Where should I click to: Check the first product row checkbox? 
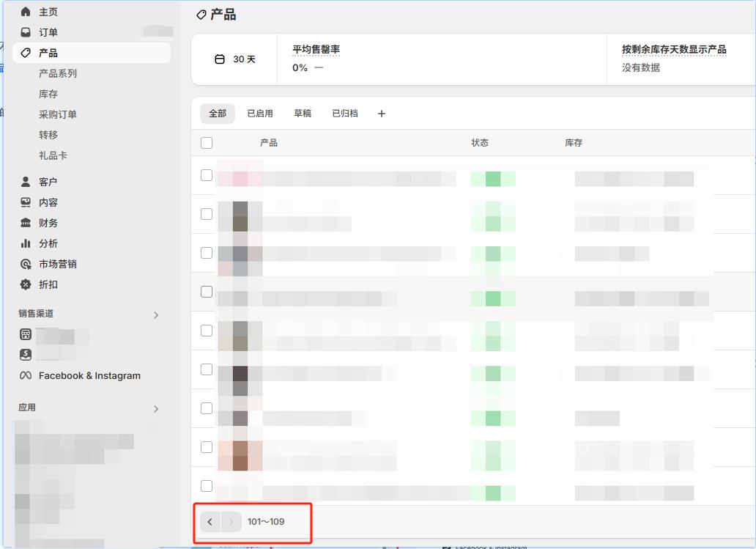click(207, 175)
